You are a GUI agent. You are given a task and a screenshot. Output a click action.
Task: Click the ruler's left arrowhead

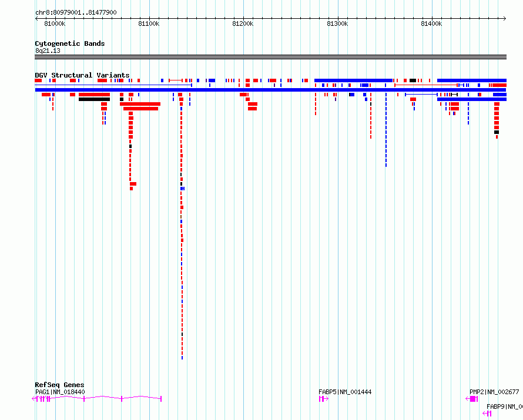(36, 18)
